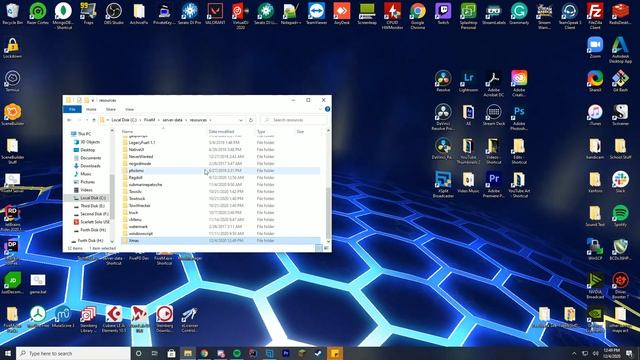This screenshot has height=360, width=640.
Task: Open Adobe Creative Cloud desktop icon
Action: click(x=519, y=83)
